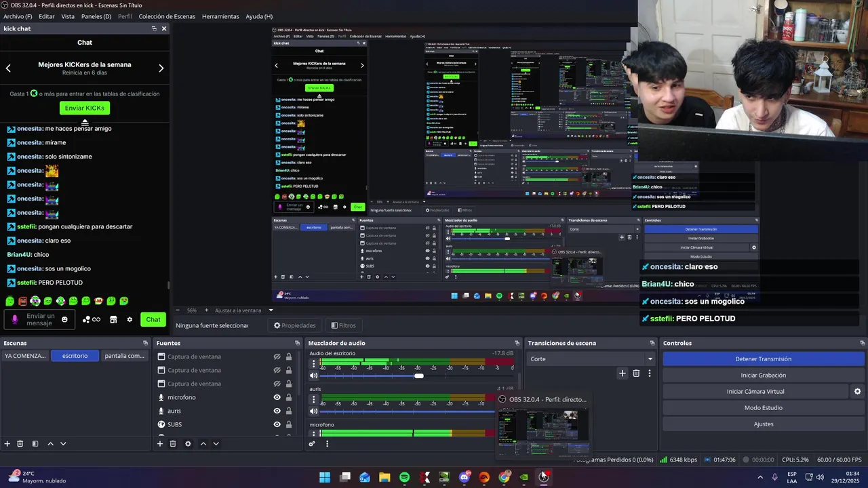Open source properties gear in Fuentes toolbar
The width and height of the screenshot is (868, 488).
(x=188, y=444)
